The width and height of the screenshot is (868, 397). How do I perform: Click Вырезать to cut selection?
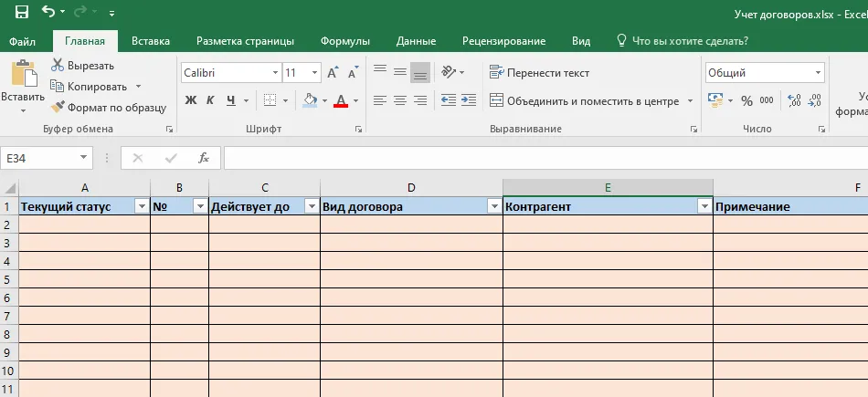(82, 66)
